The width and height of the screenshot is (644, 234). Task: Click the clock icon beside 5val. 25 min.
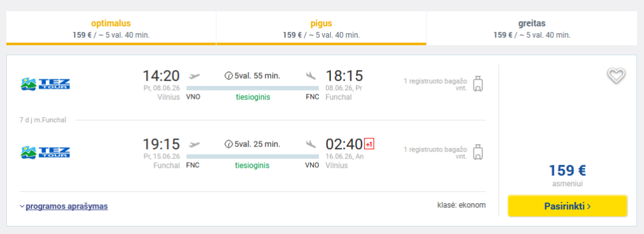228,144
